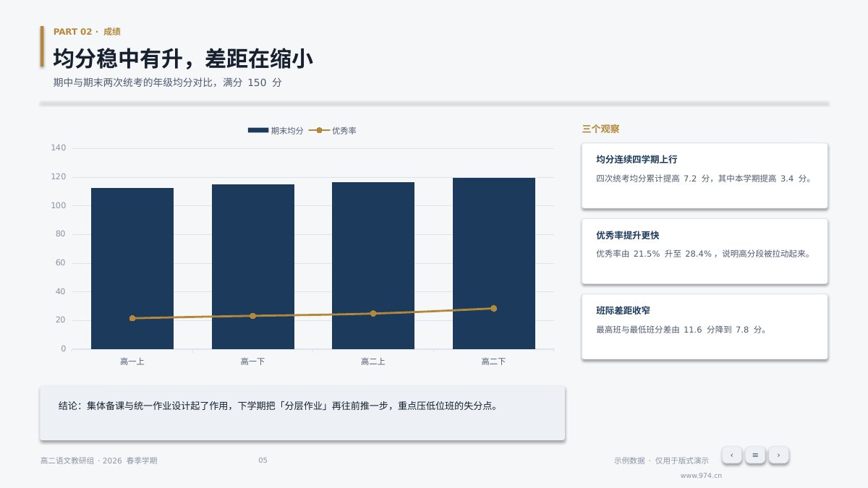This screenshot has height=488, width=868.
Task: Click the y-axis value 100
Action: [x=59, y=205]
